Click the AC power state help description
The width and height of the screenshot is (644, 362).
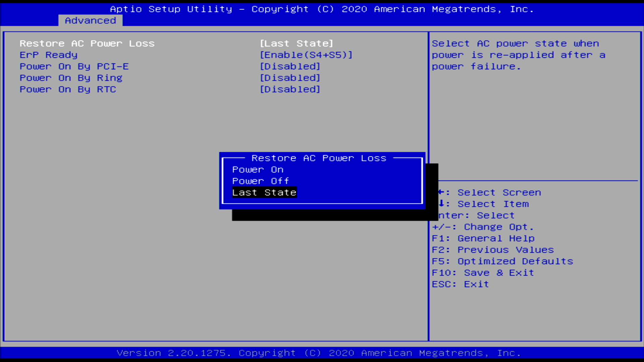(x=519, y=55)
